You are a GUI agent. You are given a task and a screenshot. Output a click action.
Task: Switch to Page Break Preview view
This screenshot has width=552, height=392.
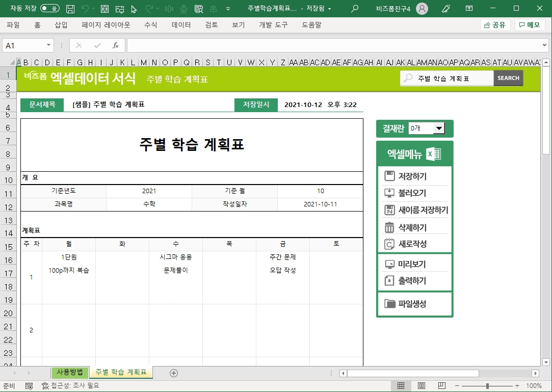tap(441, 385)
